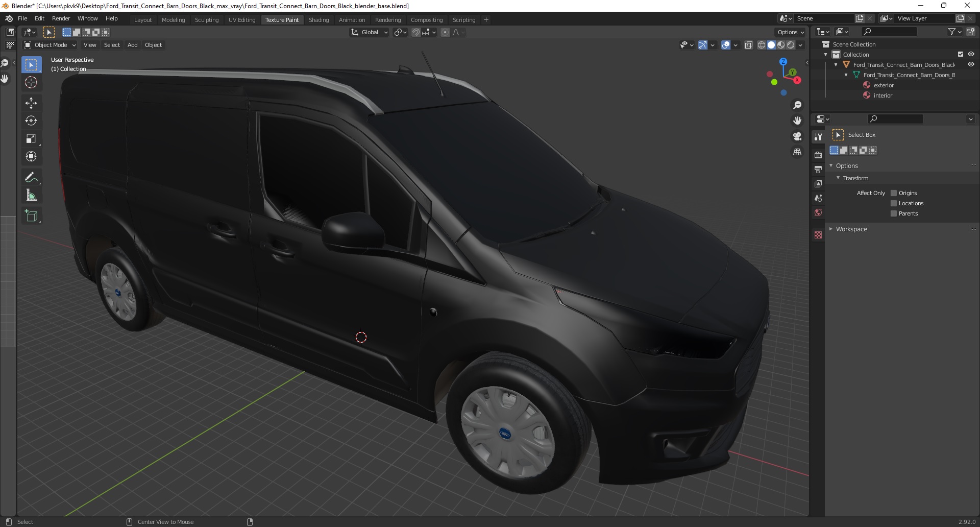
Task: Click the viewport zoom magnifier icon
Action: click(797, 105)
